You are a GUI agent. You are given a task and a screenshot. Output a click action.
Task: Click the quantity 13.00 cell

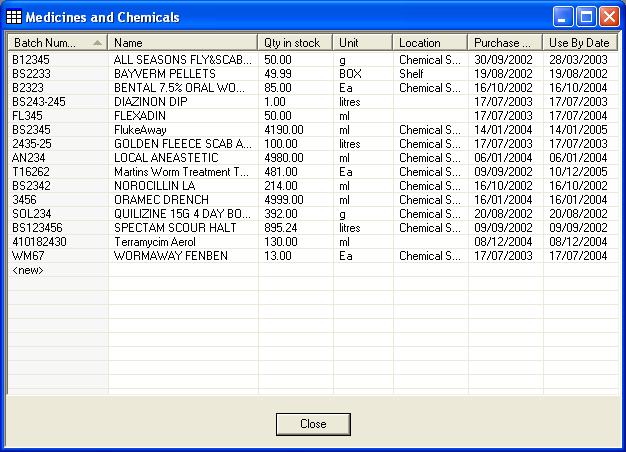click(296, 256)
